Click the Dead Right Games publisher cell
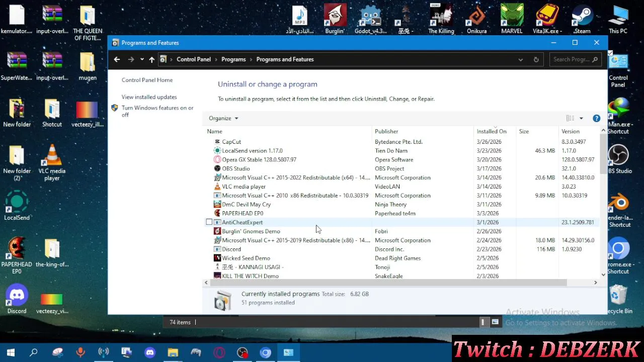This screenshot has height=362, width=644. point(397,258)
